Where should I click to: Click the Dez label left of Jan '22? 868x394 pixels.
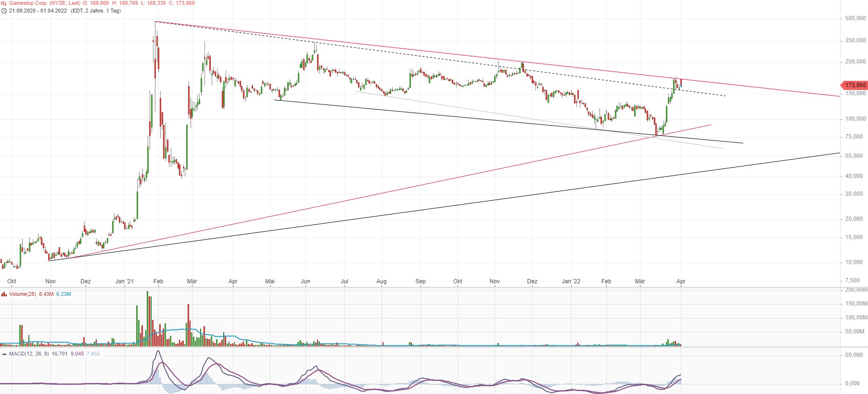point(532,281)
